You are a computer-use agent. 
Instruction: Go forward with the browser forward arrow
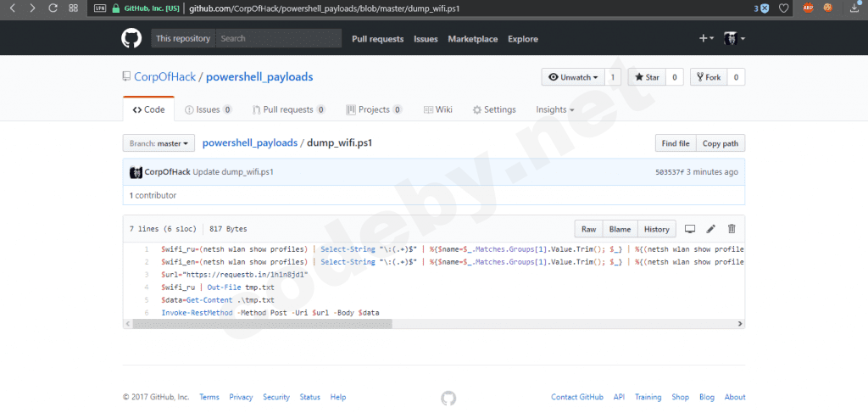(32, 8)
